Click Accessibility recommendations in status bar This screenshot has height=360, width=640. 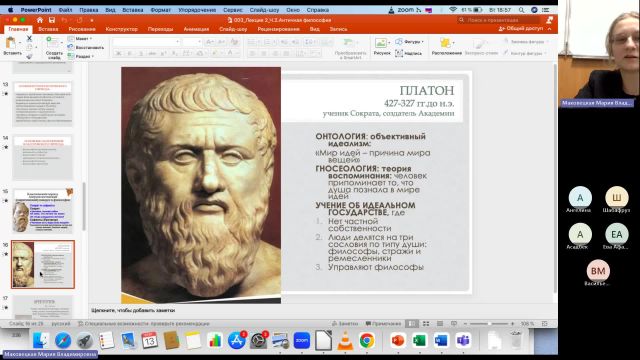(144, 324)
